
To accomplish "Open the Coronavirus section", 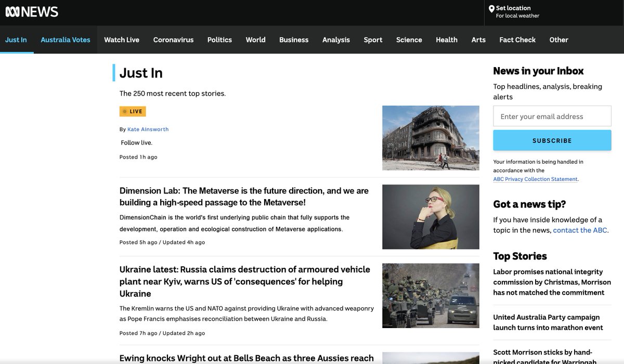I will [x=173, y=40].
